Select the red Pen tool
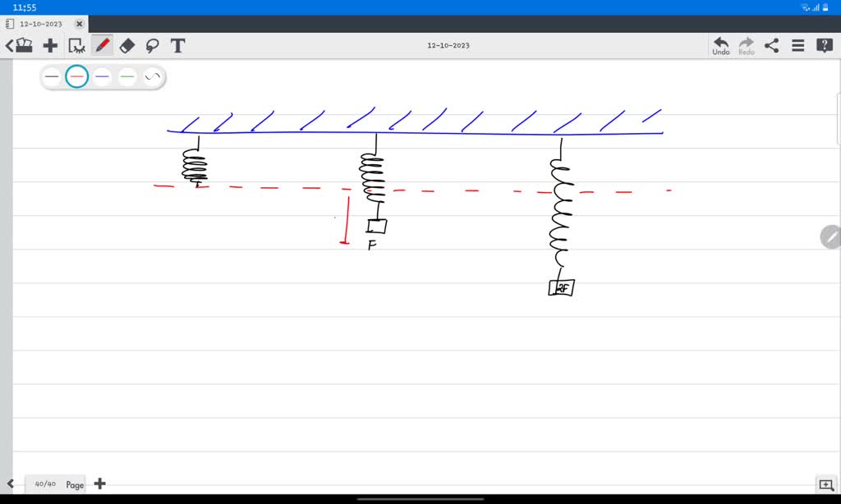841x504 pixels. (103, 46)
